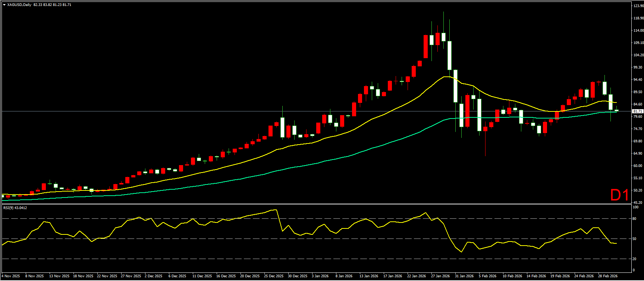The height and width of the screenshot is (281, 644).
Task: Click the close value 81.71 in header
Action: coord(67,5)
